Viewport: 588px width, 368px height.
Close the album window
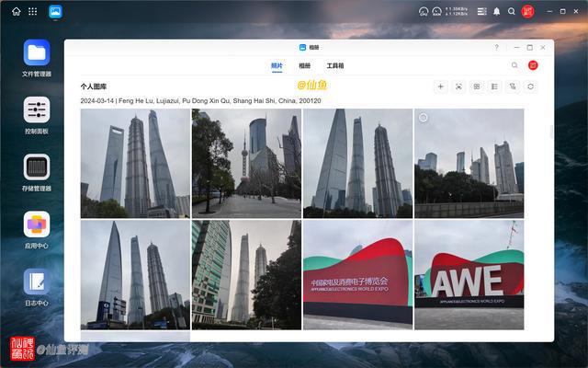click(543, 47)
